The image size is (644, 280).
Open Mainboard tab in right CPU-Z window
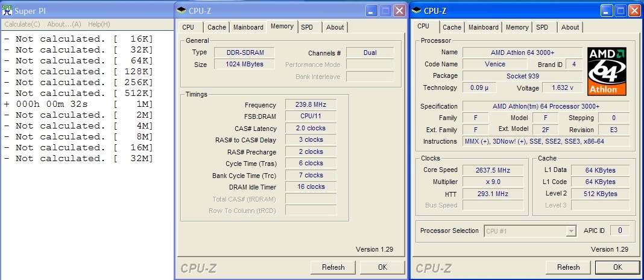click(x=484, y=27)
